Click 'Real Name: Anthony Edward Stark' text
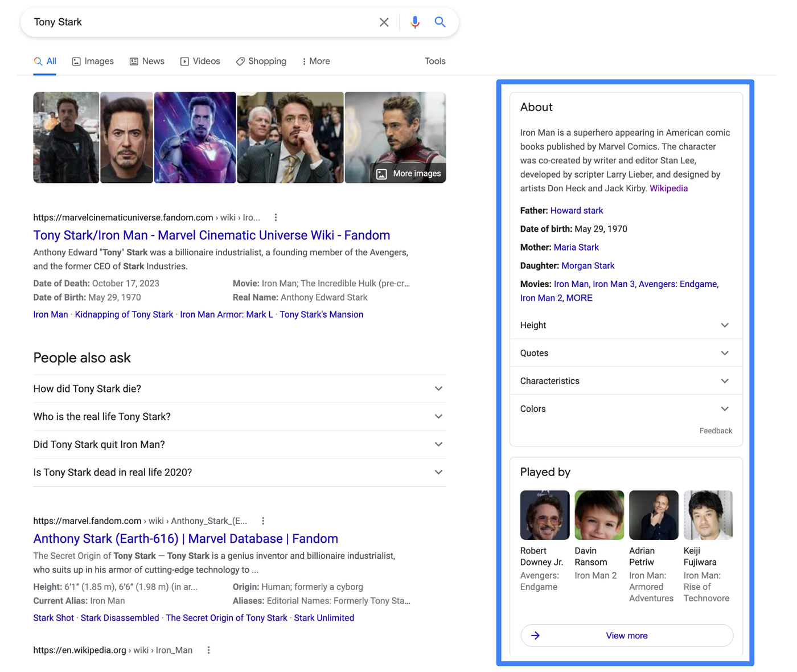Viewport: 797px width, 672px height. click(300, 298)
